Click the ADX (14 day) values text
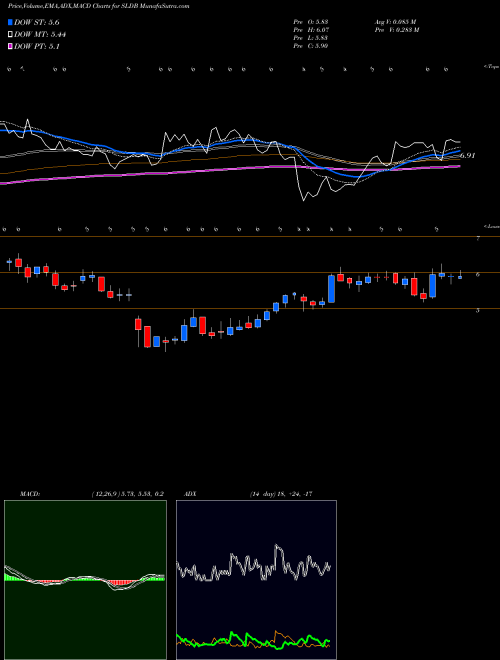This screenshot has width=500, height=660. click(x=281, y=494)
